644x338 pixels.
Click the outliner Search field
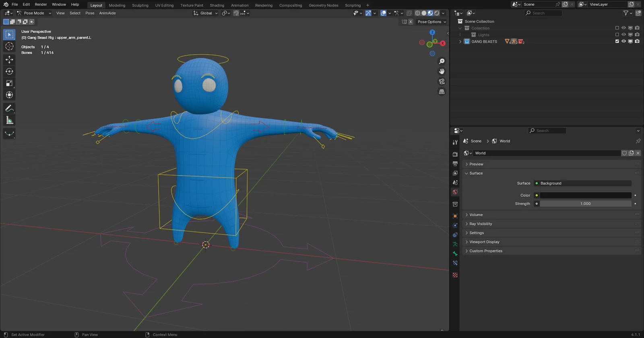click(543, 13)
